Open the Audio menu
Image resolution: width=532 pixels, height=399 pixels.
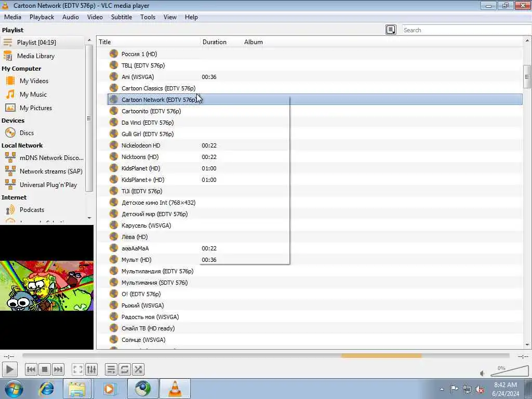(71, 17)
